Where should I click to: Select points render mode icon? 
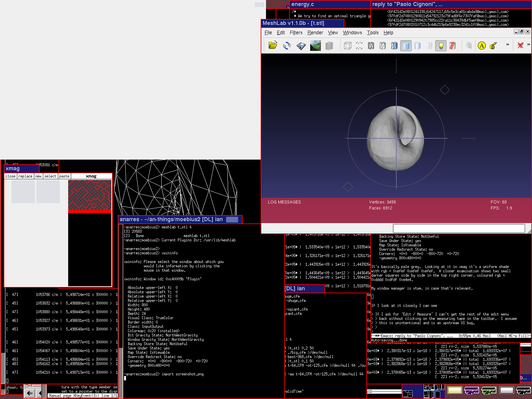(359, 46)
